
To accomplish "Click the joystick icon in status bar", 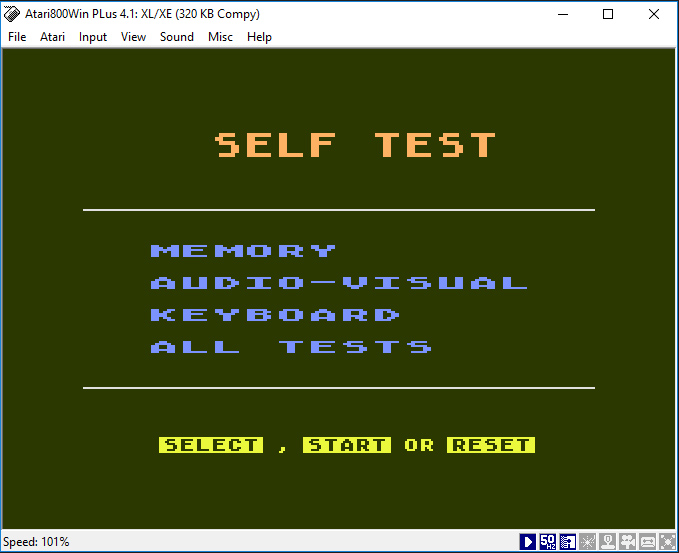I will coord(608,542).
